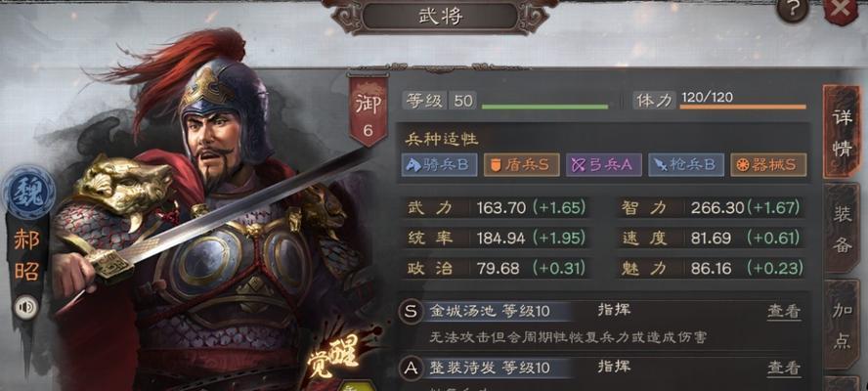The width and height of the screenshot is (868, 391).
Task: Switch to the 装备 tab
Action: pos(842,229)
